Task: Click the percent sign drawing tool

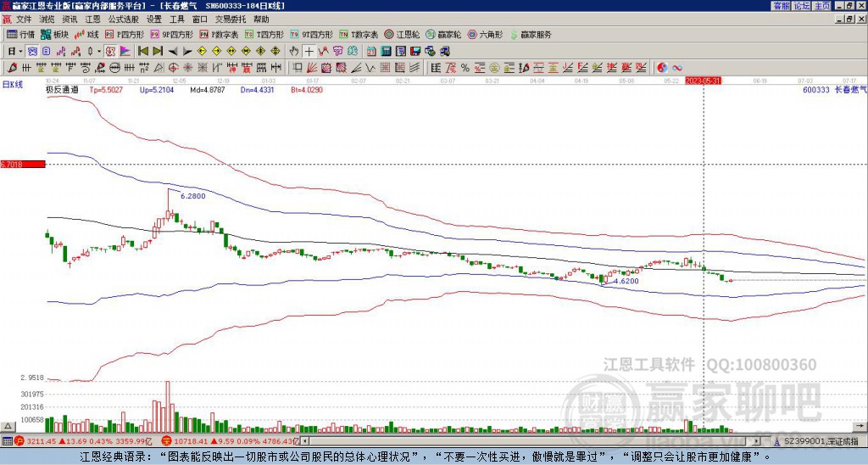Action: coord(465,68)
